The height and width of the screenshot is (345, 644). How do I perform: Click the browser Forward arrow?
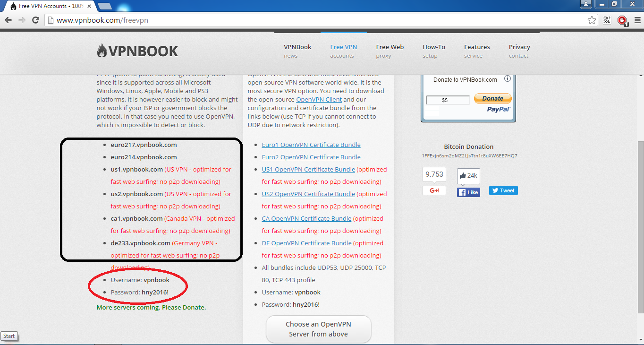(22, 20)
